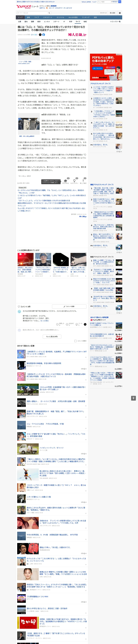Open the エキスパート navigation tab
138x644 pixels.
[x=48, y=17]
